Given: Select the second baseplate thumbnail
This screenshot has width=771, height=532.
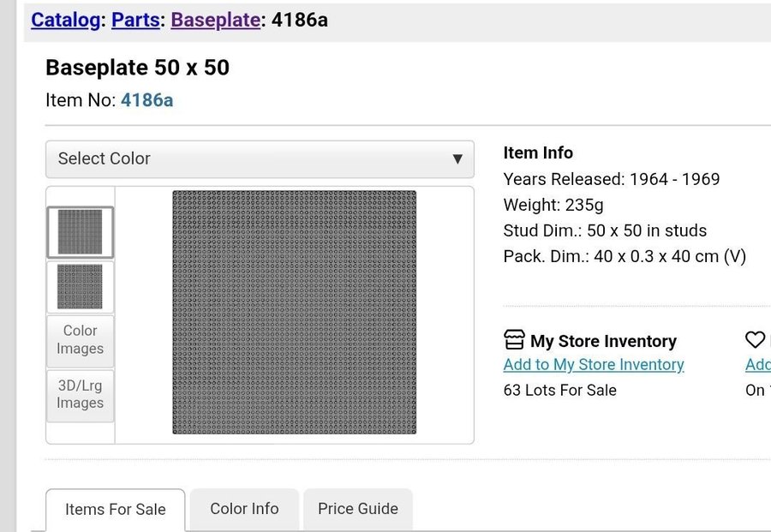Looking at the screenshot, I should click(x=80, y=286).
